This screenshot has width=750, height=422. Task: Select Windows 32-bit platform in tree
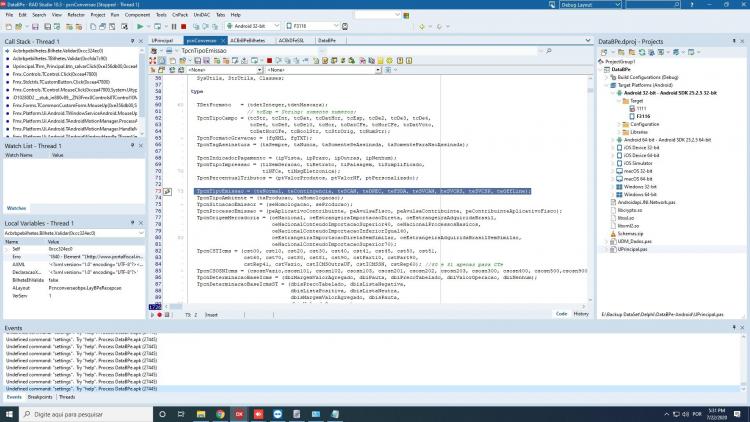click(x=640, y=187)
